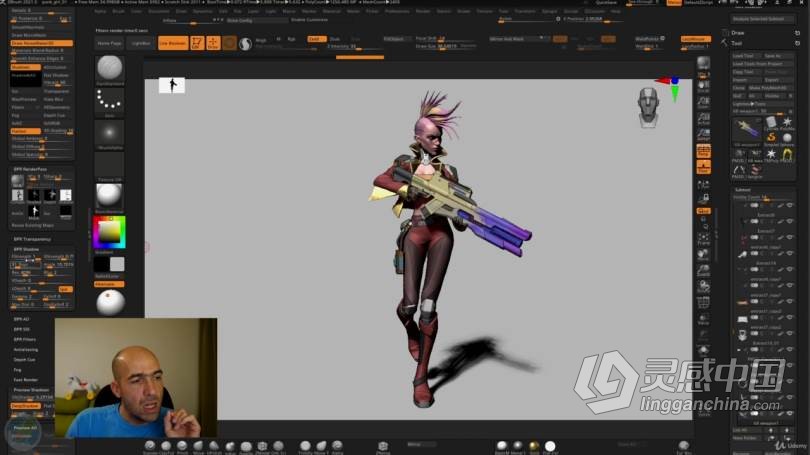
Task: Open LightBox from the top shelf
Action: [140, 43]
